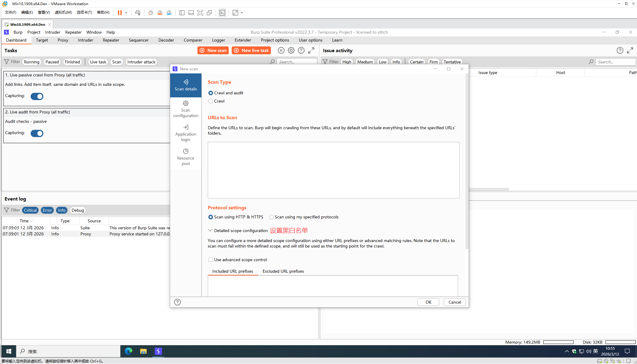Select the Crawl scan type radio button
Viewport: 637px width, 364px height.
211,101
